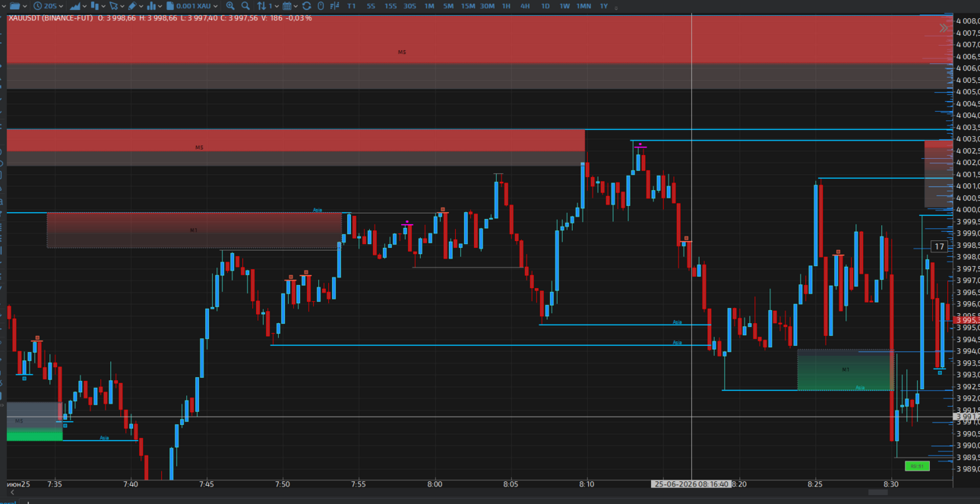Click the document icon before 0.001 XAU

[170, 5]
